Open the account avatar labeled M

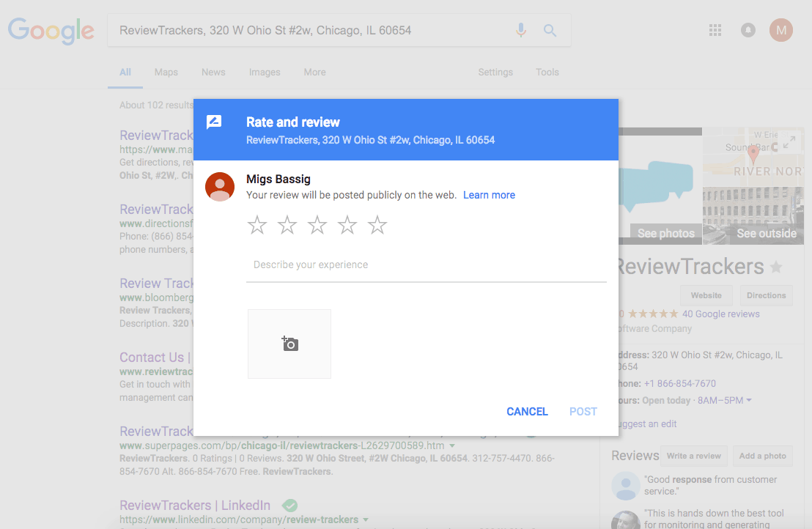(x=781, y=30)
